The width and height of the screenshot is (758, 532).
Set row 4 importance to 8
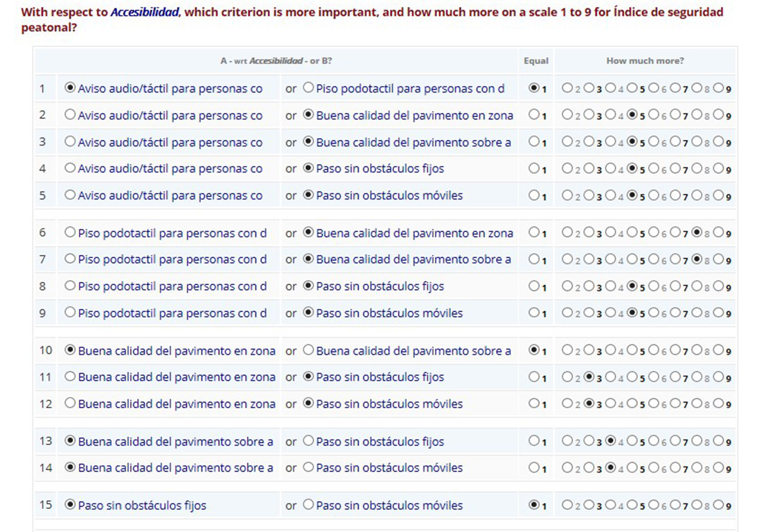point(697,169)
